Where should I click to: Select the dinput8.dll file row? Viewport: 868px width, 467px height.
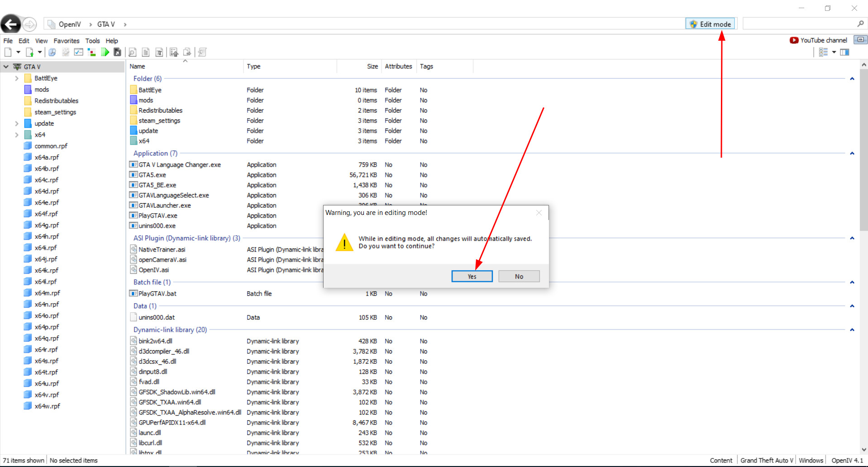click(278, 372)
